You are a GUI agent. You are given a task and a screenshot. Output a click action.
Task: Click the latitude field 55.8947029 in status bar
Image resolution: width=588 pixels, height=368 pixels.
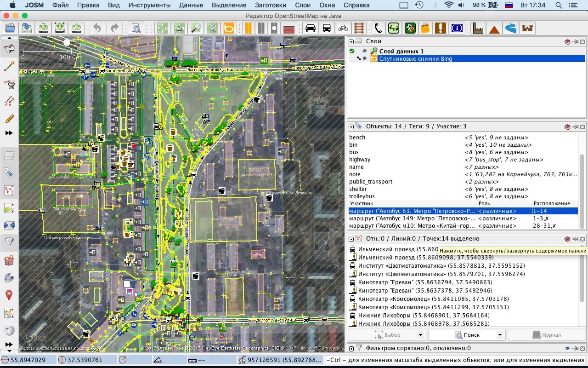28,360
